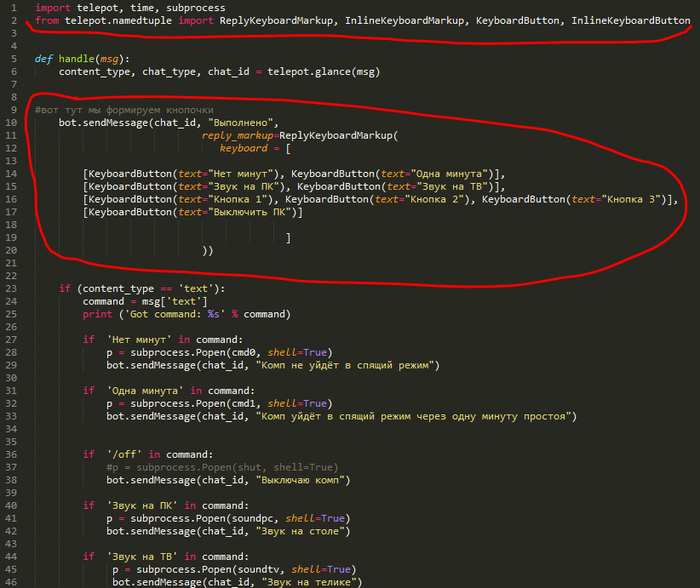
Task: Click the string "Звук на ПК" on line 15
Action: pos(243,187)
